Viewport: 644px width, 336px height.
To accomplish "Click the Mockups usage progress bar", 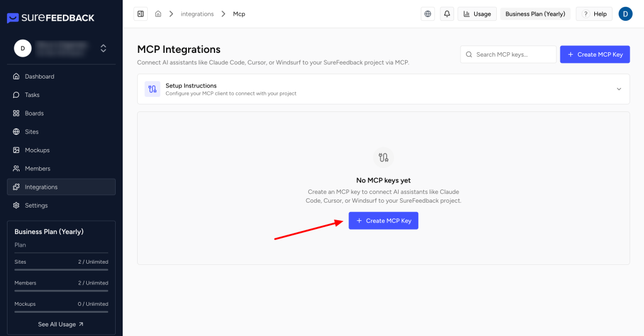I will pyautogui.click(x=61, y=311).
